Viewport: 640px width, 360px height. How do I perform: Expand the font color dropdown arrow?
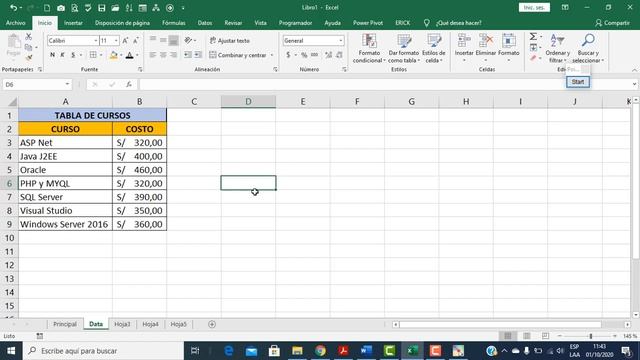click(137, 55)
